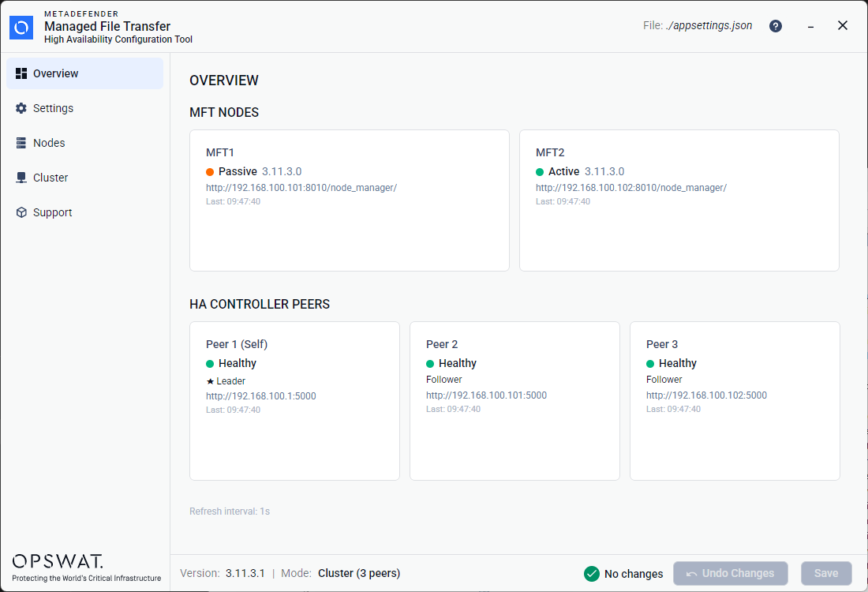Click the HA CONTROLLER PEERS heading
868x592 pixels.
coord(259,304)
